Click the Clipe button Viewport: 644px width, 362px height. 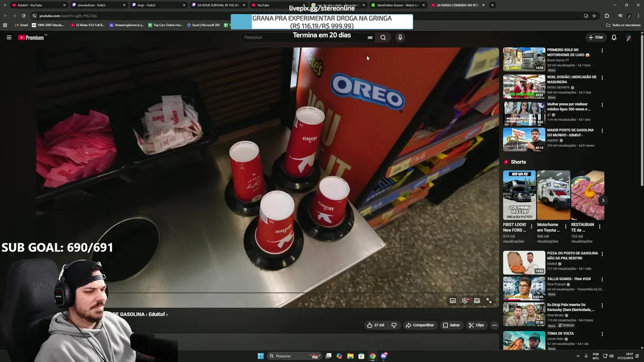point(476,325)
